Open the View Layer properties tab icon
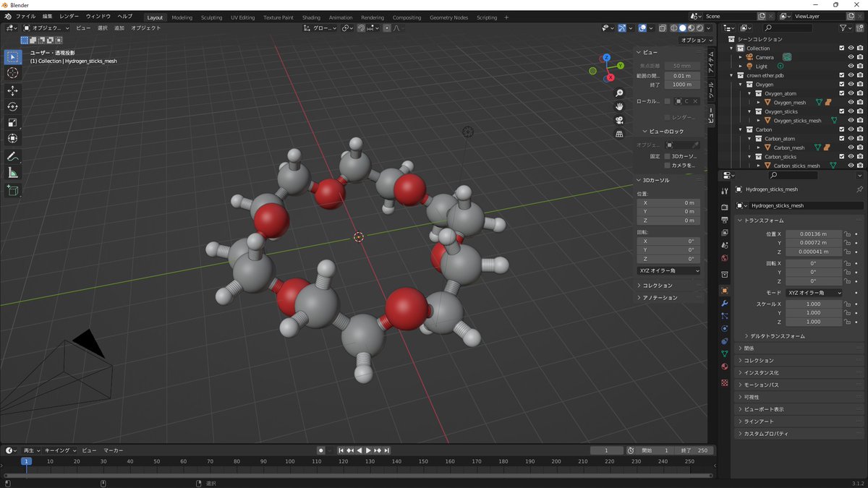Screen dimensions: 868x488 [x=726, y=232]
